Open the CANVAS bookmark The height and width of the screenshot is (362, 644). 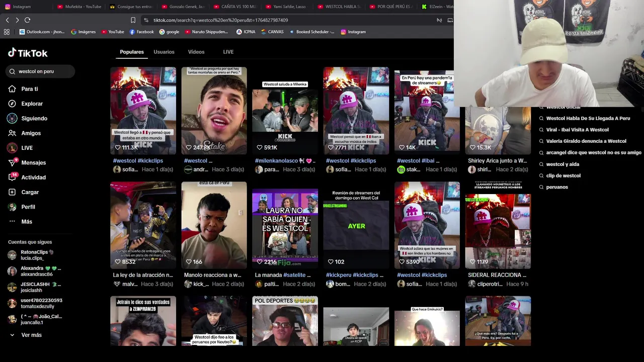[x=272, y=32]
